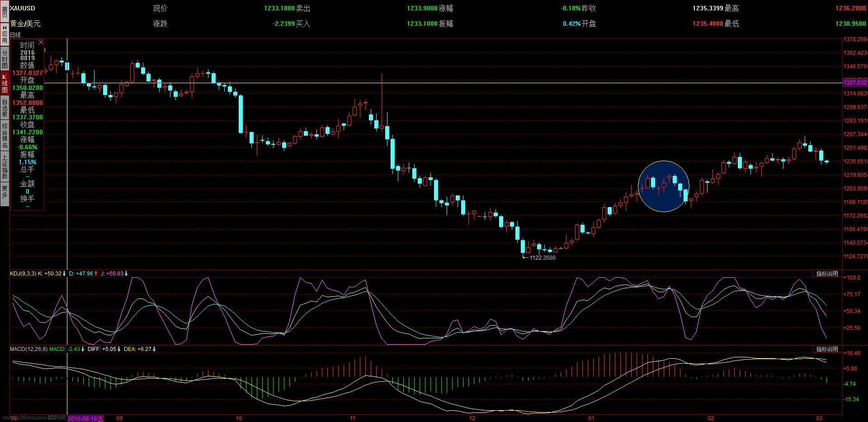Viewport: 868px width, 422px height.
Task: Click the 1.15% amplitude in info panel
Action: pos(28,162)
